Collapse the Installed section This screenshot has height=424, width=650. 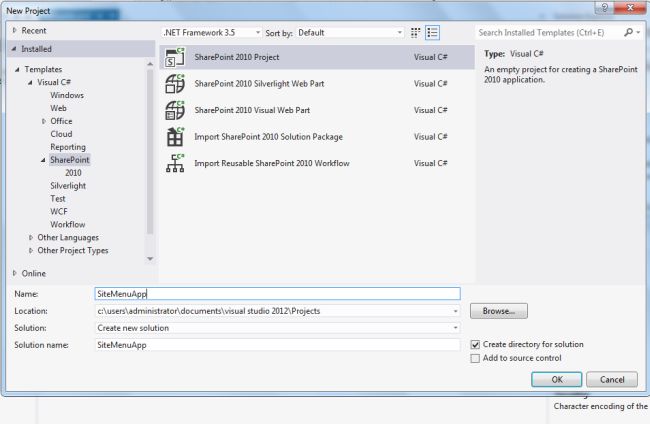(14, 48)
